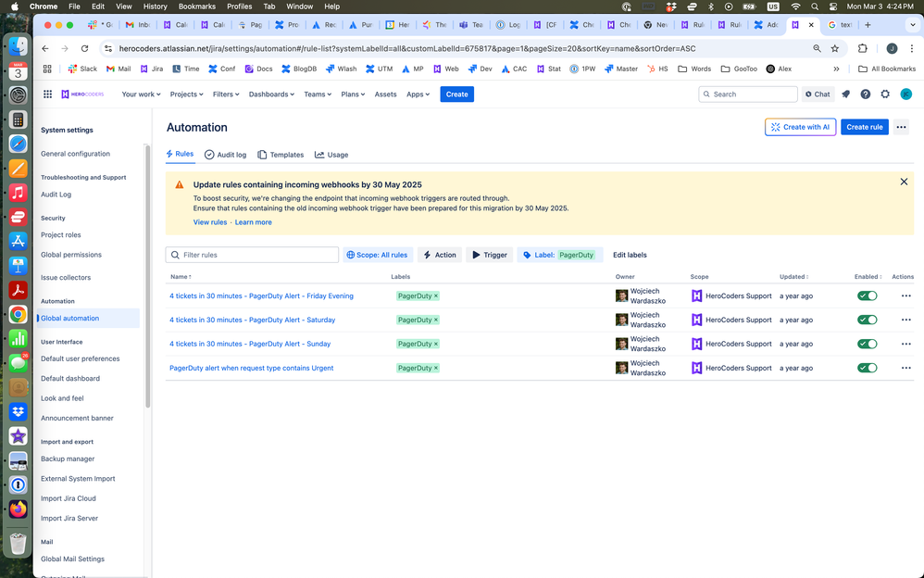Expand the Dashboards dropdown
The width and height of the screenshot is (924, 578).
pos(271,94)
